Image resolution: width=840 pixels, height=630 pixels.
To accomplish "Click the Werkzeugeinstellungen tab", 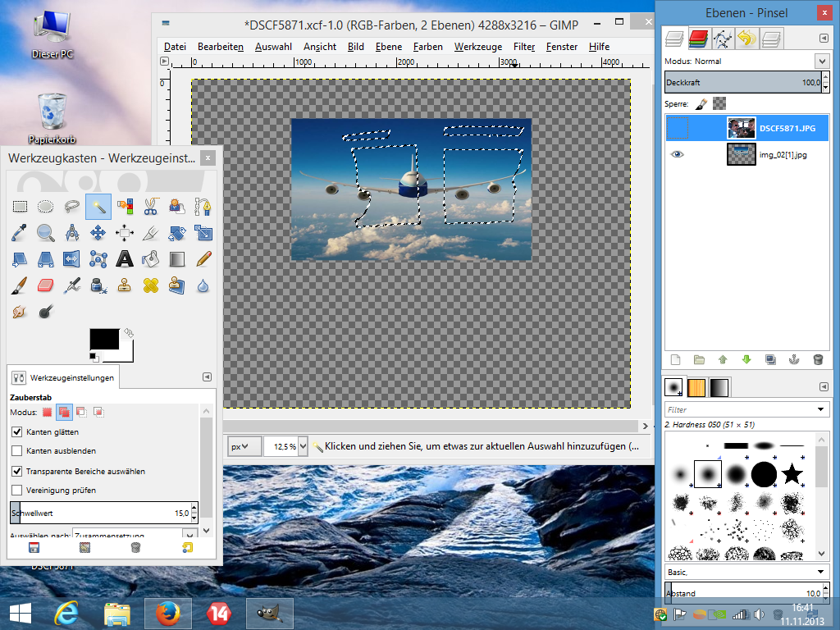I will click(x=66, y=377).
